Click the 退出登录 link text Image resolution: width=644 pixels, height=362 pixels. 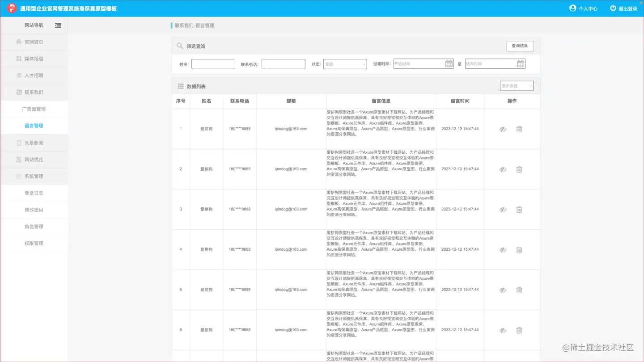click(x=628, y=8)
